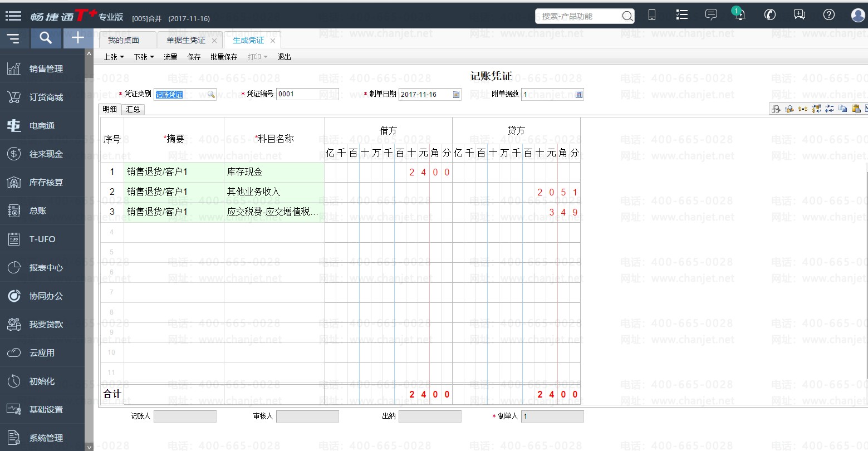Collapse the sidebar using hamburger menu icon
The width and height of the screenshot is (868, 451).
[13, 38]
